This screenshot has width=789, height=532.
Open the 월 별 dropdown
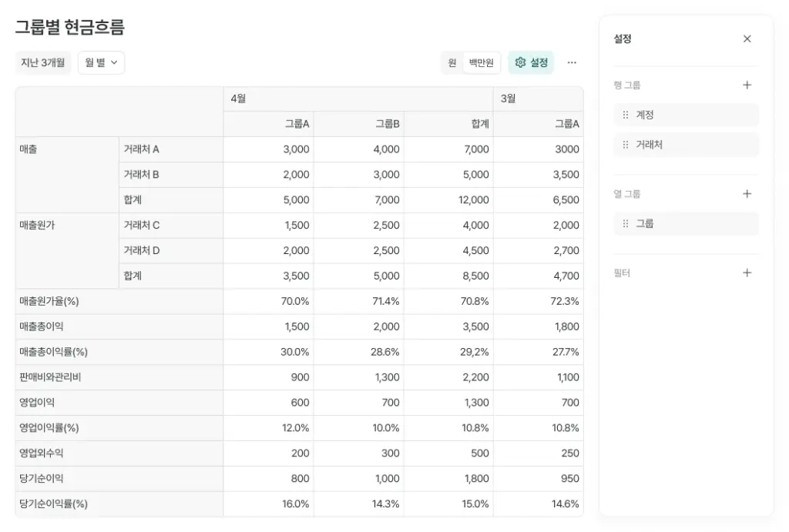[x=101, y=62]
